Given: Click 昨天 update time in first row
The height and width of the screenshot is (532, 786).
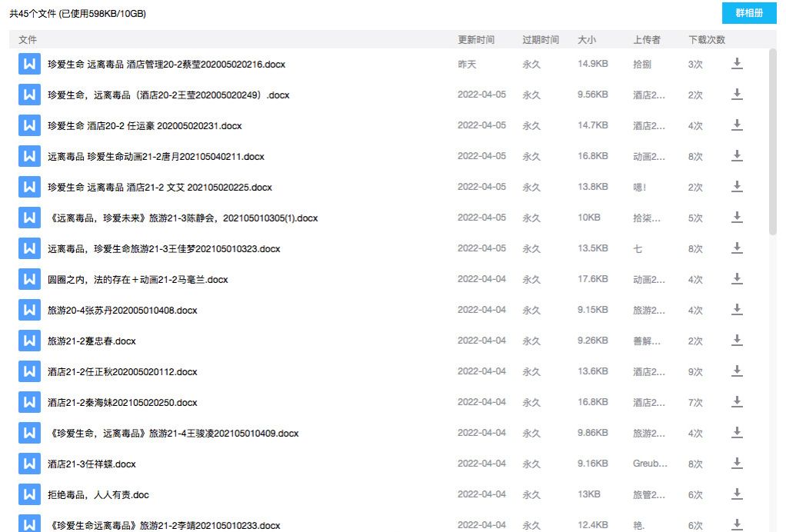Looking at the screenshot, I should point(467,64).
